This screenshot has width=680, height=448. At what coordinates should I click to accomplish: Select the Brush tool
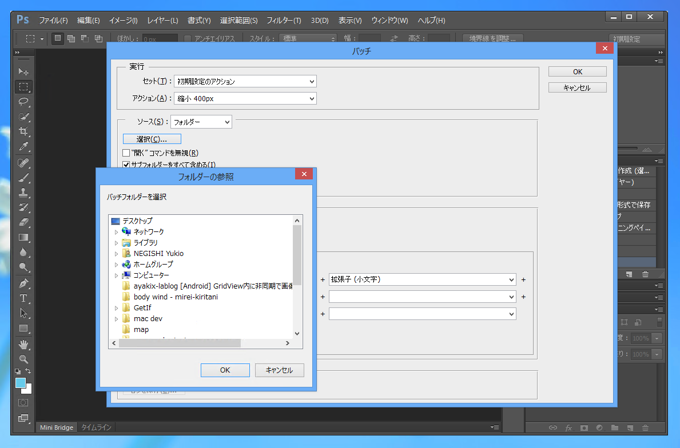pos(23,178)
